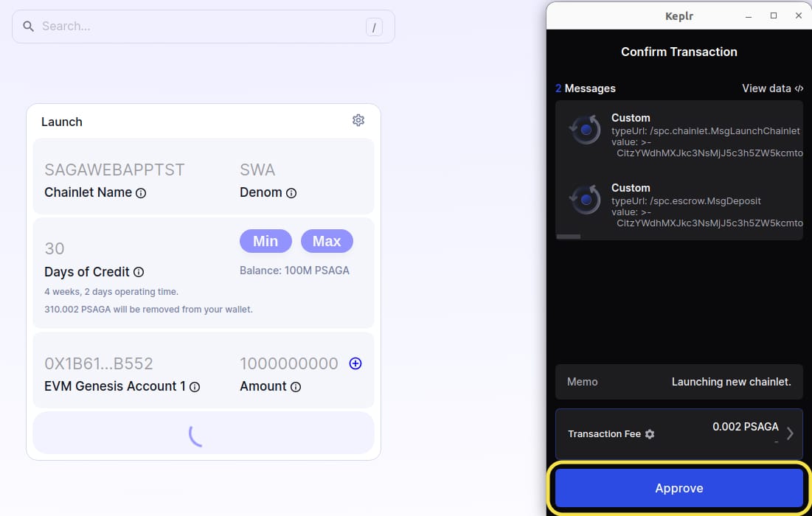Edit the 30 days of credit value
The width and height of the screenshot is (812, 516).
pos(55,248)
